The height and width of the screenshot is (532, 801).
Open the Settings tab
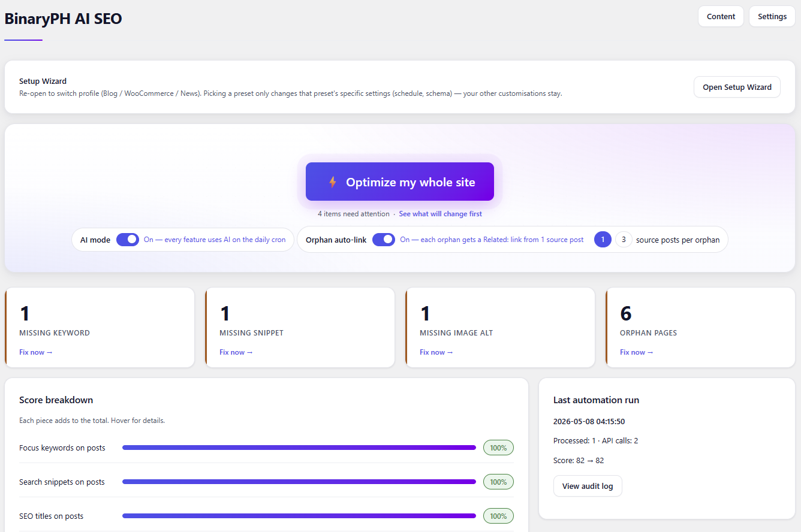[772, 16]
